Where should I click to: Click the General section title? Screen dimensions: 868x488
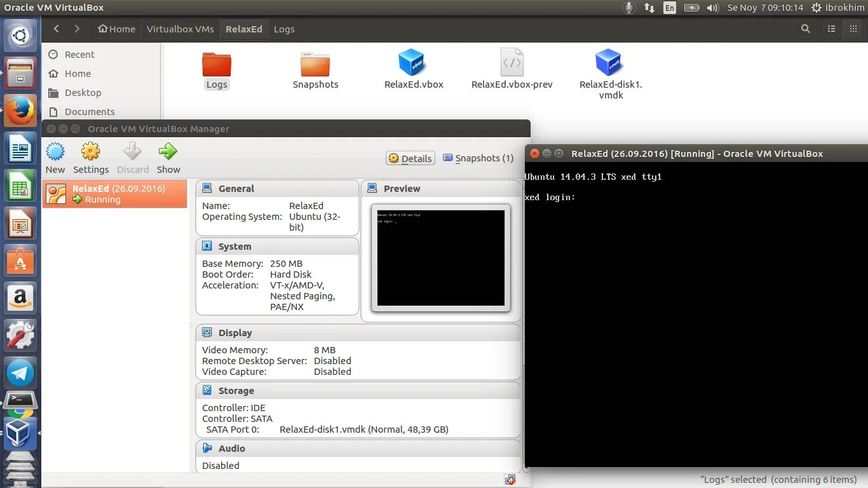click(x=236, y=189)
